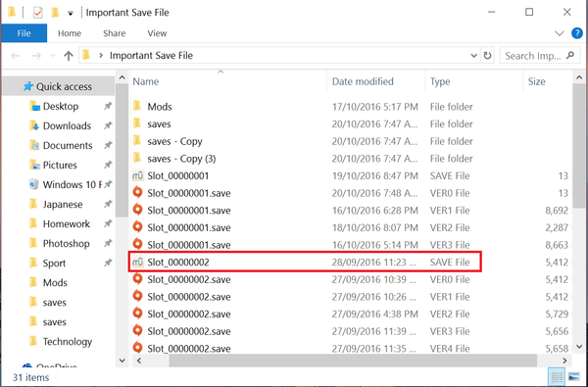This screenshot has width=588, height=387.
Task: Refresh the folder view
Action: point(487,56)
